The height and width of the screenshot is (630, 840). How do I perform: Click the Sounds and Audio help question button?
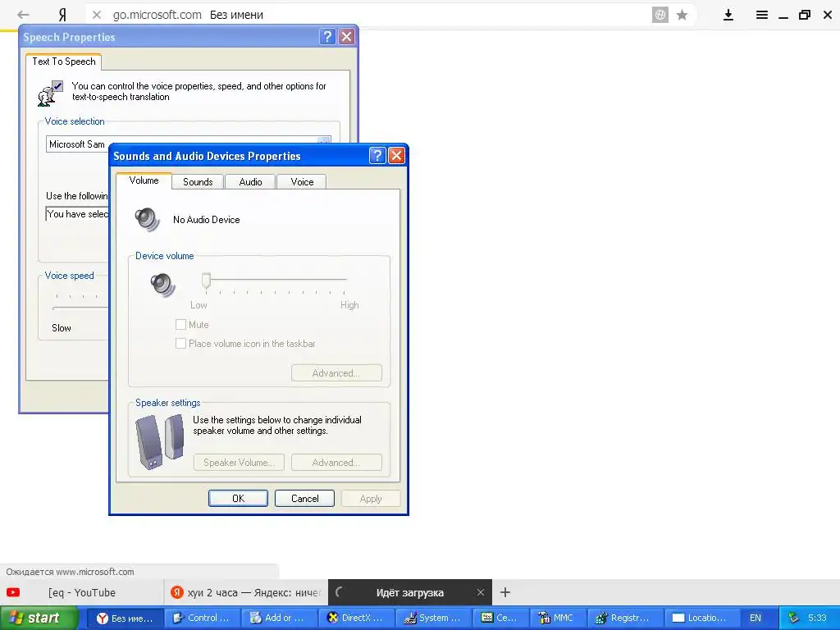[377, 155]
